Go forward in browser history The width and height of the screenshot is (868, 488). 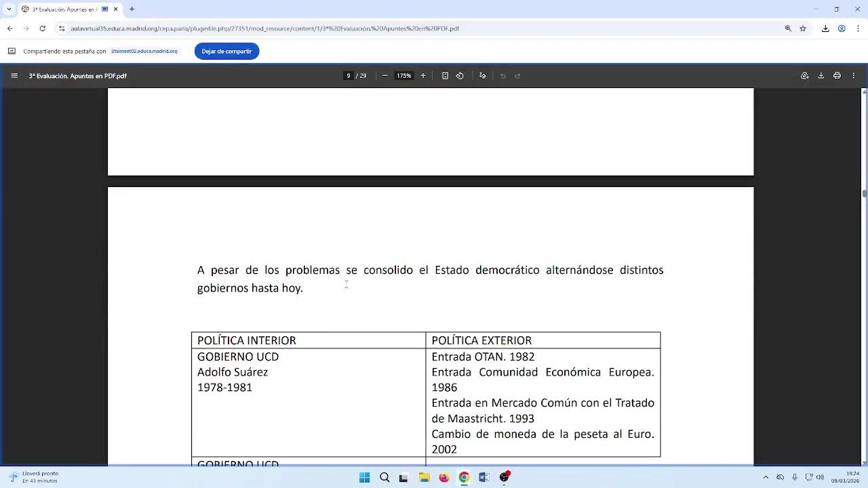pos(26,28)
